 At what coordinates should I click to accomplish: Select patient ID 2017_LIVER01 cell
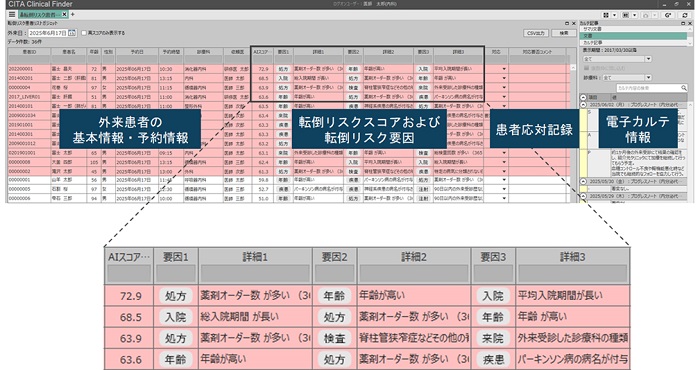29,97
